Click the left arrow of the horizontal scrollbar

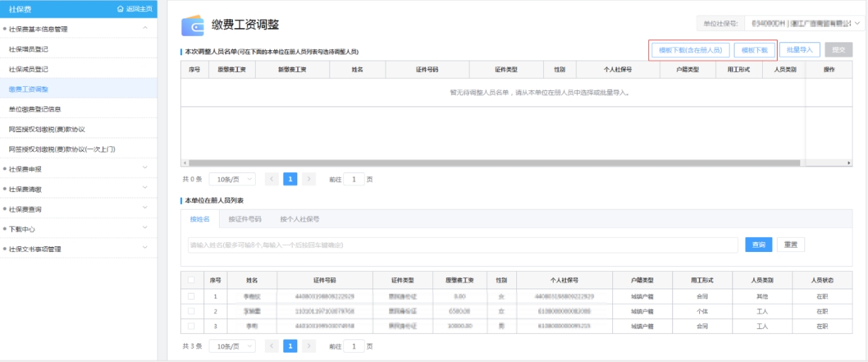(x=184, y=163)
